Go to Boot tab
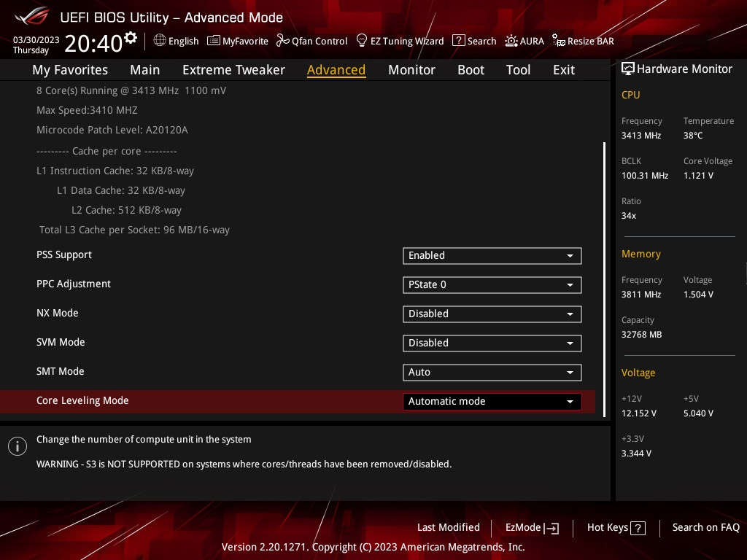747x560 pixels. pyautogui.click(x=471, y=70)
